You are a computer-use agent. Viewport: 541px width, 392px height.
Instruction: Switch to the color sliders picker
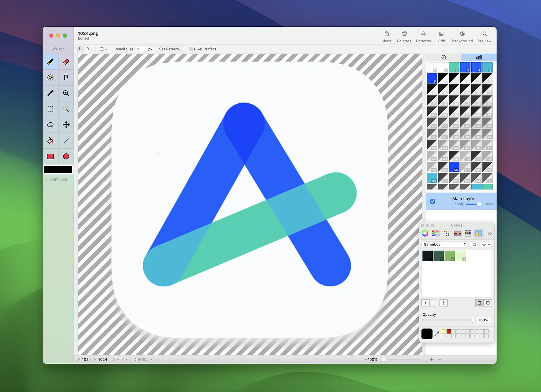(x=436, y=233)
